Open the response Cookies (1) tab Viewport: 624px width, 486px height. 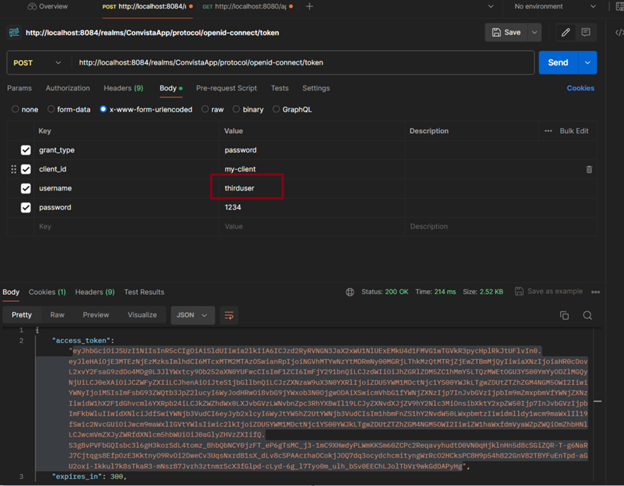pos(47,292)
